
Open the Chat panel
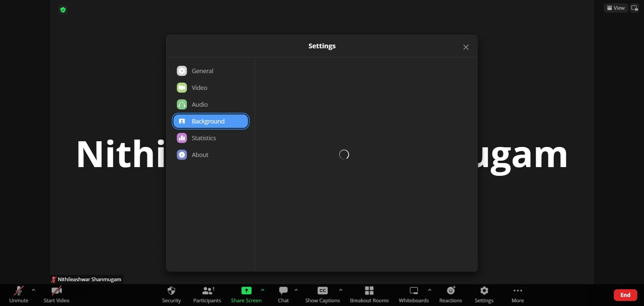tap(283, 291)
